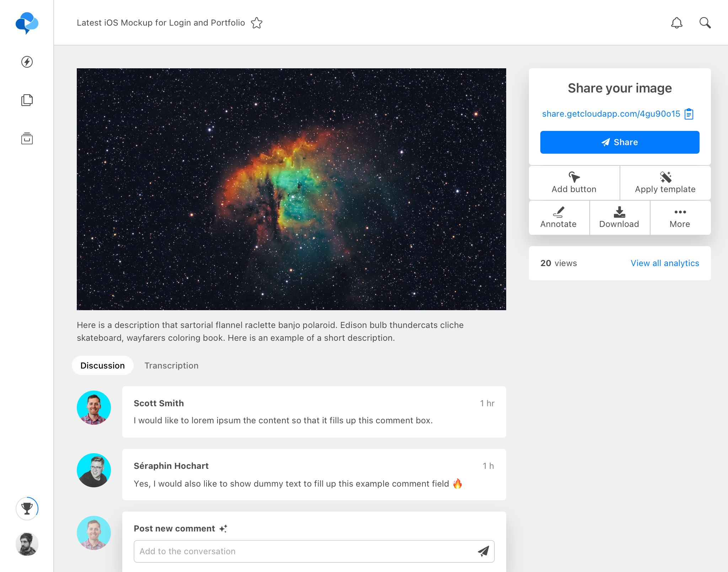Choose Add button action
This screenshot has height=572, width=728.
574,183
